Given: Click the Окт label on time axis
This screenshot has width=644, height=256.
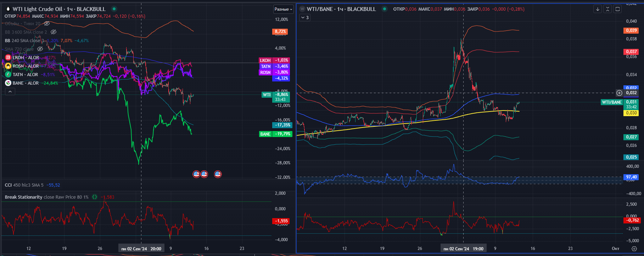Looking at the screenshot, I should [616, 248].
